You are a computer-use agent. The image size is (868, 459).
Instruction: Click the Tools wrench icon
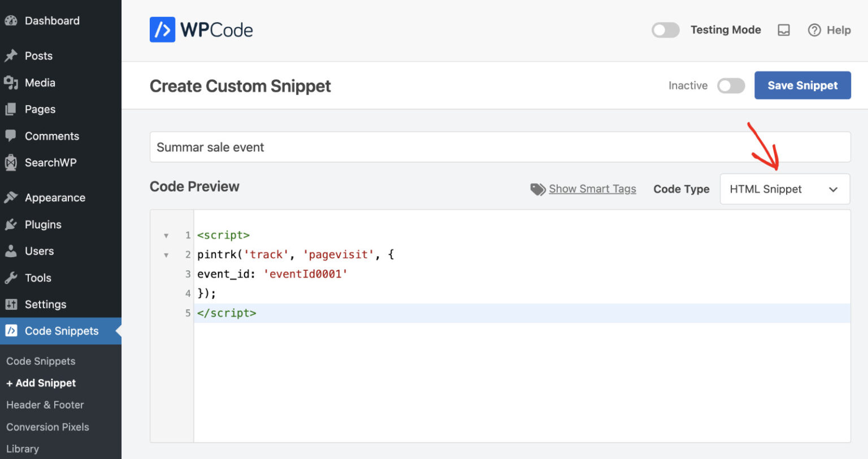(12, 278)
